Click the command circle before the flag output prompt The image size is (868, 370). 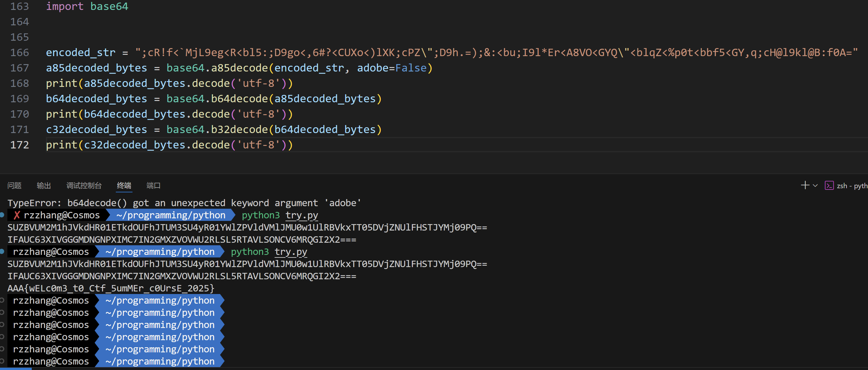coord(2,300)
